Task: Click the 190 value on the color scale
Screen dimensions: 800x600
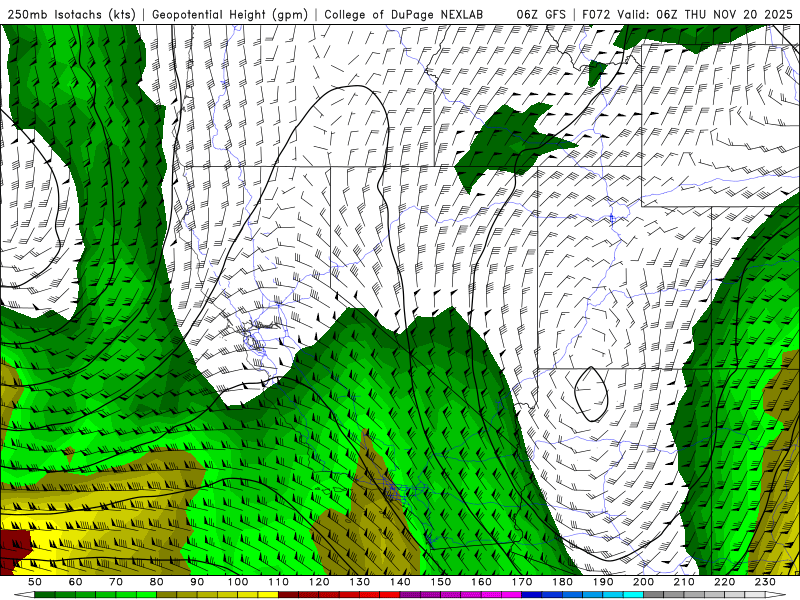Action: pyautogui.click(x=603, y=582)
